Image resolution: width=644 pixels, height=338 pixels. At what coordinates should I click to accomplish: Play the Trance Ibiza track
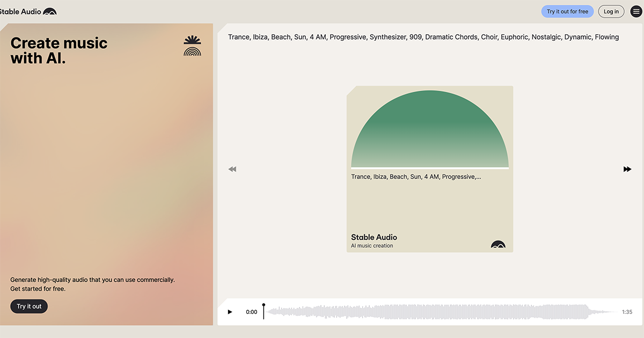tap(230, 312)
